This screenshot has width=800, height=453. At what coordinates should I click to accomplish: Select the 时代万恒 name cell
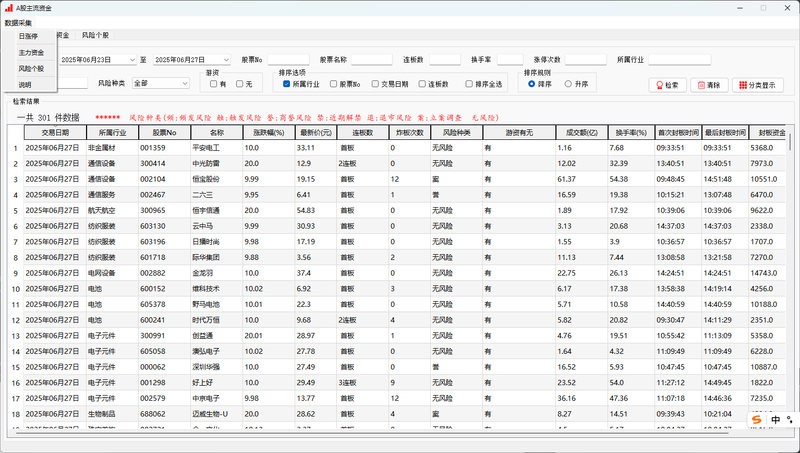point(217,320)
